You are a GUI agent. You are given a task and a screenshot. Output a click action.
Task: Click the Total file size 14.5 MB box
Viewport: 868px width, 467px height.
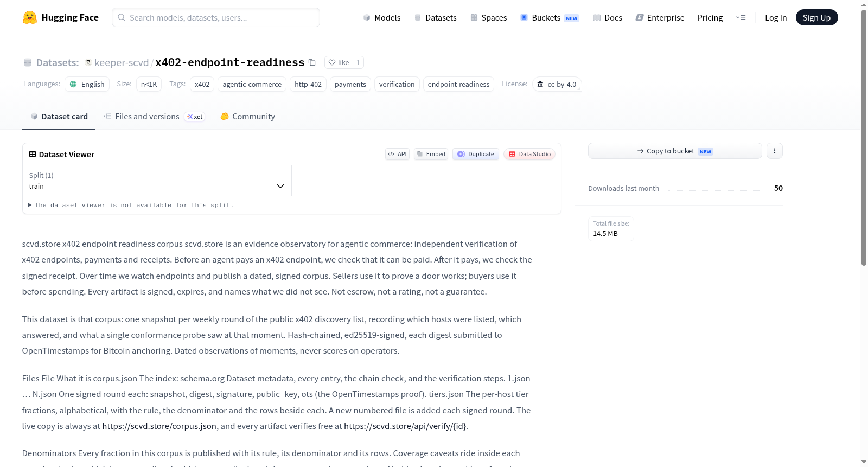(611, 228)
